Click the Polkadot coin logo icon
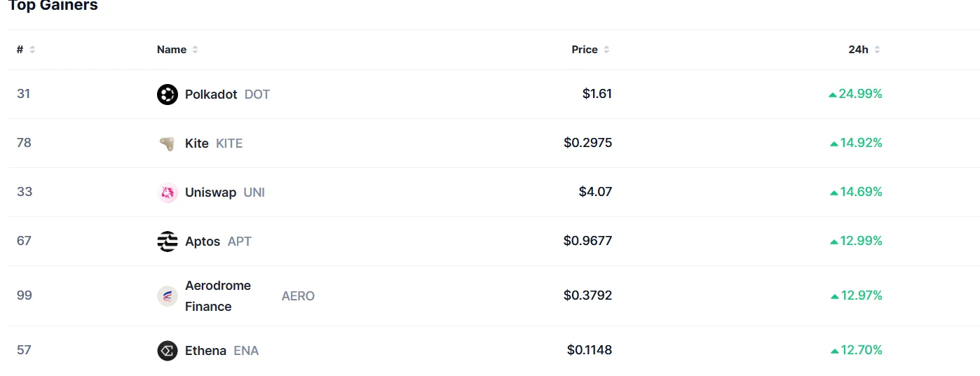Image resolution: width=980 pixels, height=376 pixels. point(168,94)
